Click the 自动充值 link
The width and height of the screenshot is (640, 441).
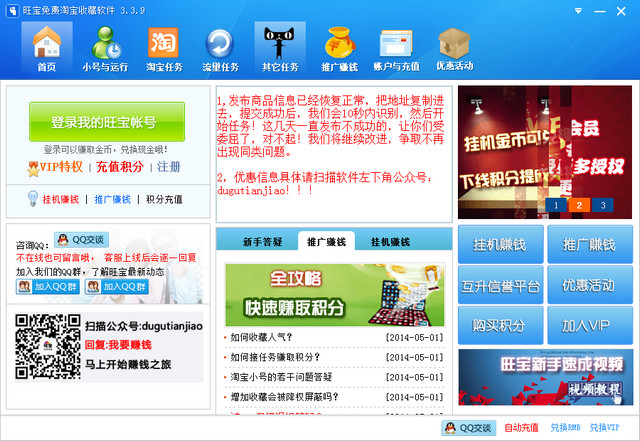tap(521, 428)
